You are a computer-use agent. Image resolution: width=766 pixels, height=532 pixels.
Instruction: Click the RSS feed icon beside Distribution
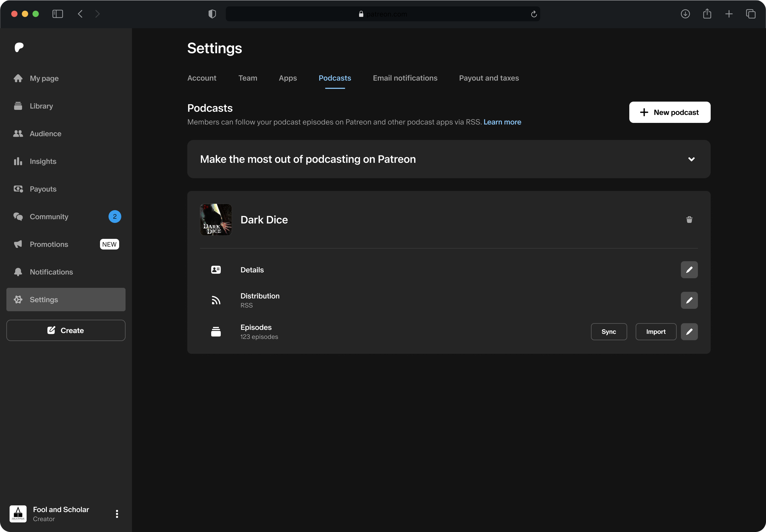[216, 300]
